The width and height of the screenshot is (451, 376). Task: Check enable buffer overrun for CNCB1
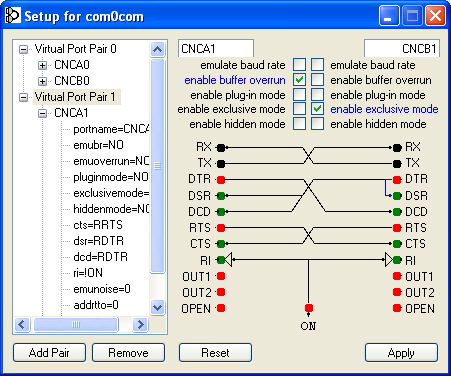coord(317,80)
